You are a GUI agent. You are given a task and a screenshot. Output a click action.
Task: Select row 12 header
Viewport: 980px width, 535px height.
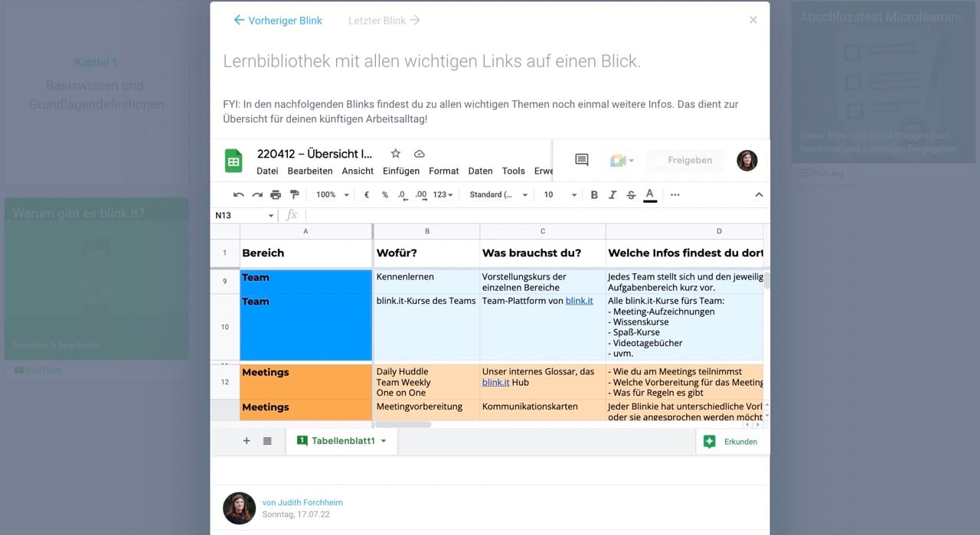pyautogui.click(x=225, y=382)
